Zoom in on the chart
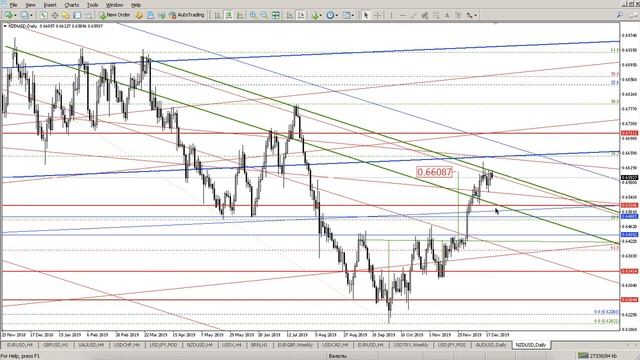Image resolution: width=640 pixels, height=360 pixels. coord(253,15)
